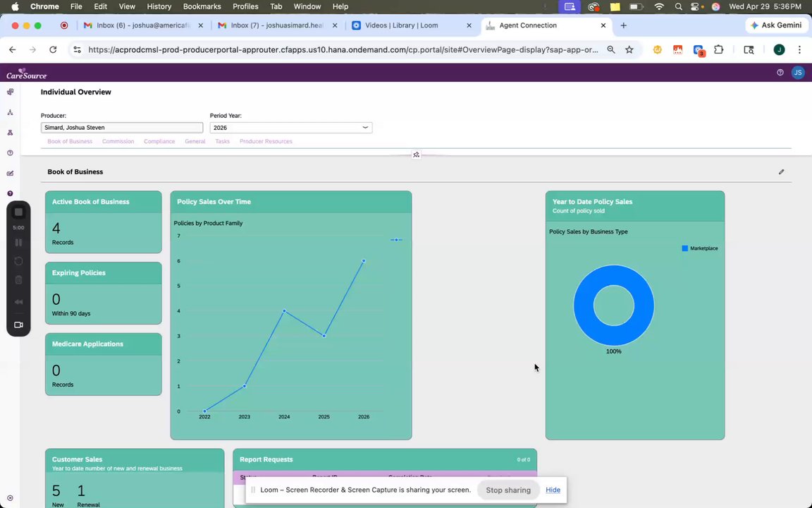The height and width of the screenshot is (508, 812).
Task: Open the Medicare Applications card
Action: coord(103,364)
